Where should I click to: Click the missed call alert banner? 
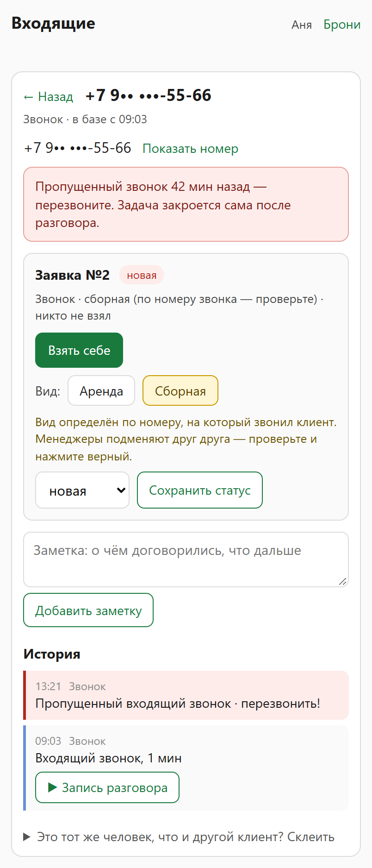(186, 204)
